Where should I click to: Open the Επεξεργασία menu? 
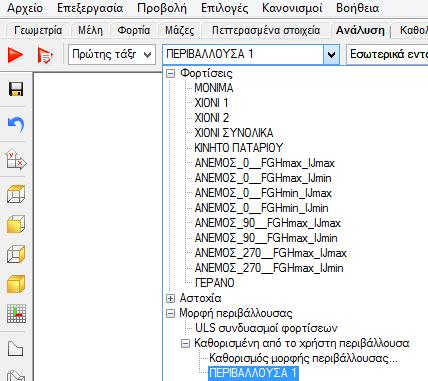point(90,8)
